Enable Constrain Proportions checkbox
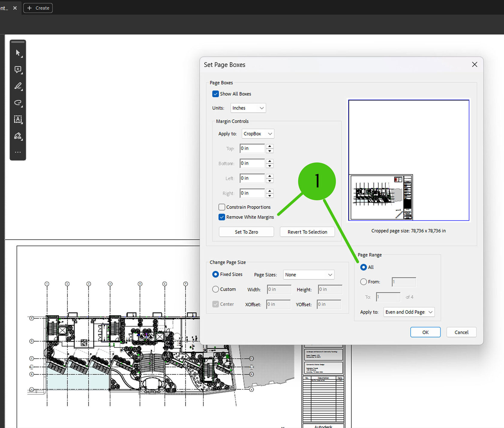504x428 pixels. pos(222,207)
